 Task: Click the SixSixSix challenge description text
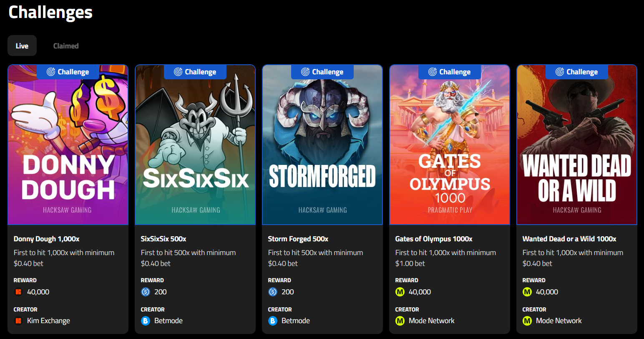188,258
